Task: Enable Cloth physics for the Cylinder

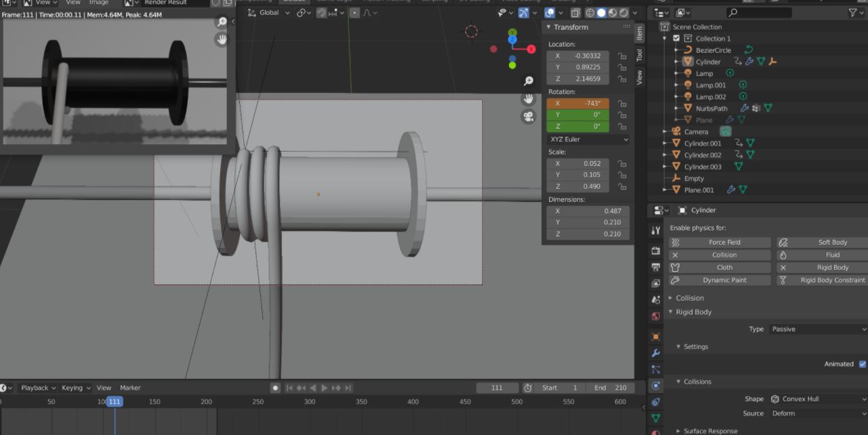Action: click(719, 267)
